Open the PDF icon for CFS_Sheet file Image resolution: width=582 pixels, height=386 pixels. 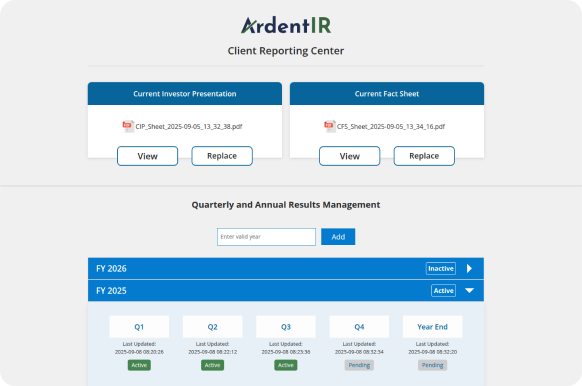click(330, 126)
